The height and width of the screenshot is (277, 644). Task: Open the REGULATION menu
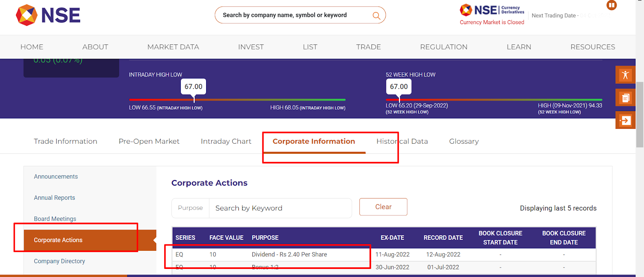[x=444, y=47]
